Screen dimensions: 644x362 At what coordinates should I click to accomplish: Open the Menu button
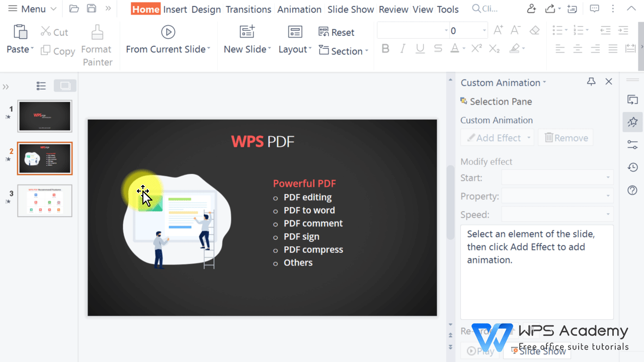(x=32, y=9)
